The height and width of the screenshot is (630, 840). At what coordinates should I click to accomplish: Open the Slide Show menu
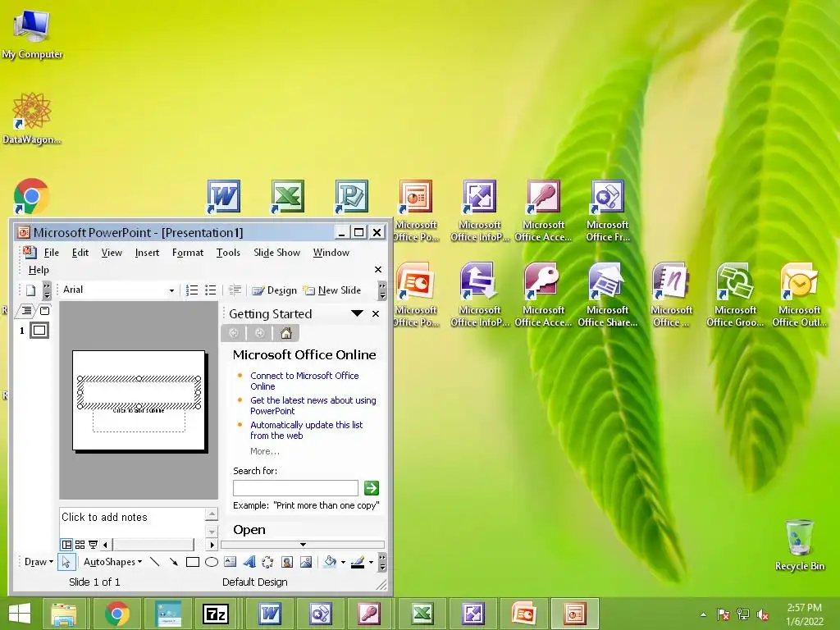pyautogui.click(x=276, y=253)
